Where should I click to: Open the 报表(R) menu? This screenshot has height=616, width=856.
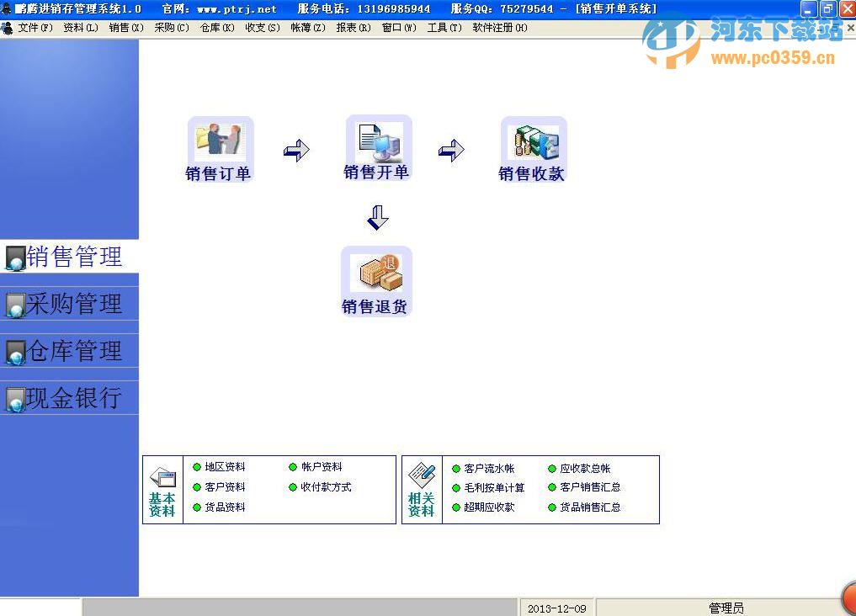353,27
